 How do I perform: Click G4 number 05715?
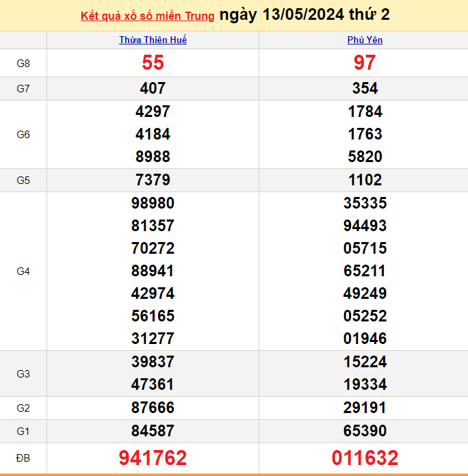365,248
